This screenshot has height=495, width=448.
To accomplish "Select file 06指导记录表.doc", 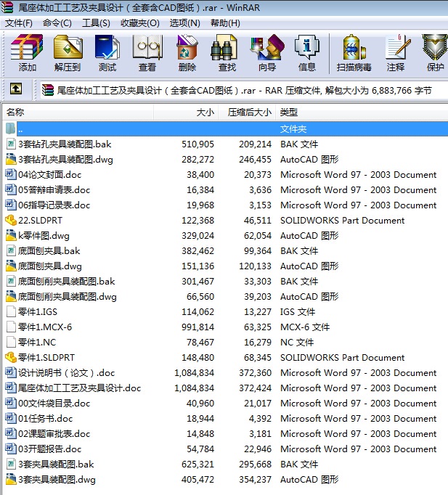I will click(x=54, y=205).
